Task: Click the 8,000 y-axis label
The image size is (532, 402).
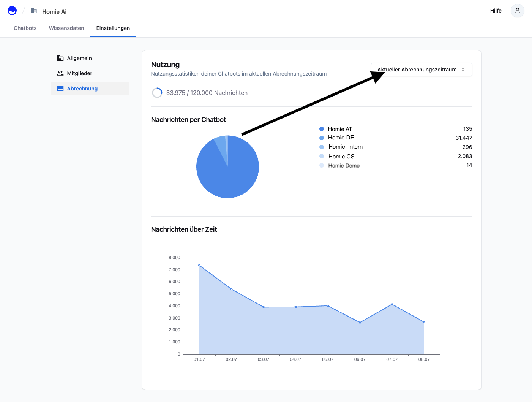Action: pos(175,258)
